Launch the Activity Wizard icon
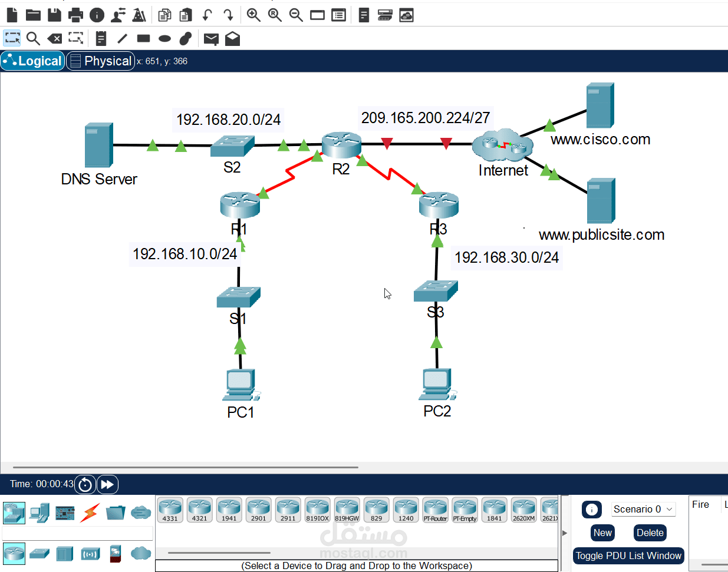This screenshot has height=572, width=728. tap(139, 15)
